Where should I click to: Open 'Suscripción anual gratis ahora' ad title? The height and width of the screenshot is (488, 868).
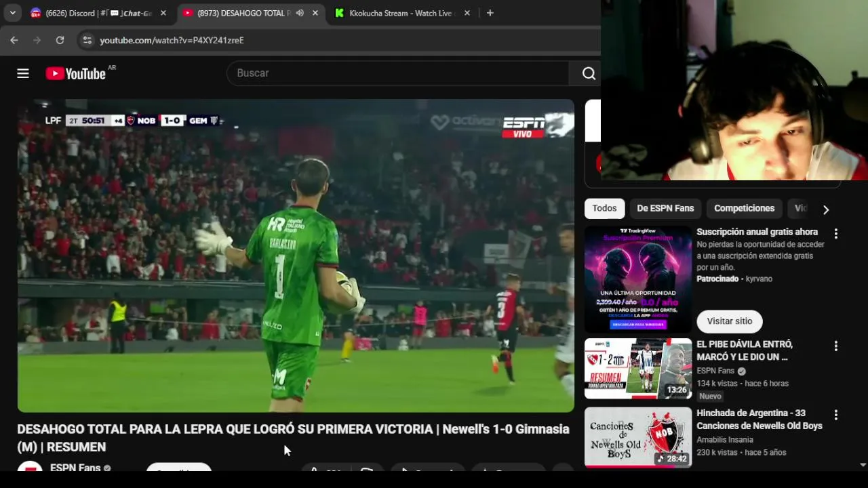(x=757, y=232)
